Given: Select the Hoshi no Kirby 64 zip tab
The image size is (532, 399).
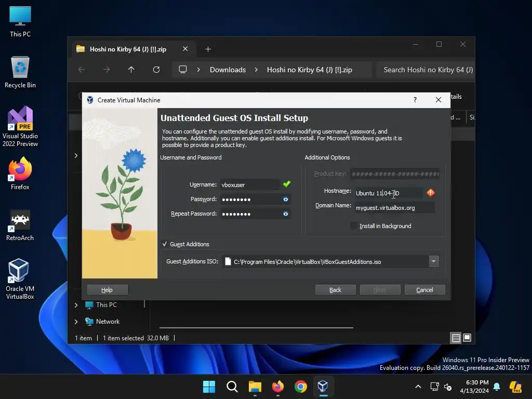Looking at the screenshot, I should click(x=128, y=49).
